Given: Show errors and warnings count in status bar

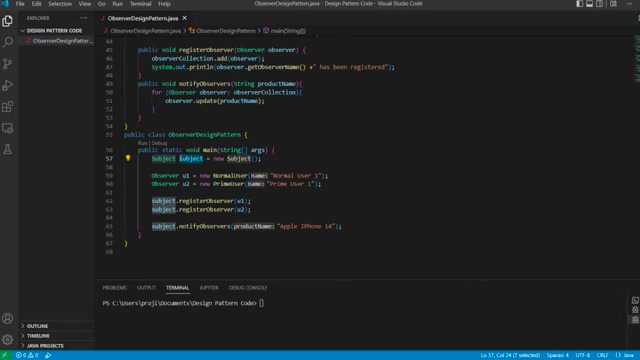Looking at the screenshot, I should 27,355.
